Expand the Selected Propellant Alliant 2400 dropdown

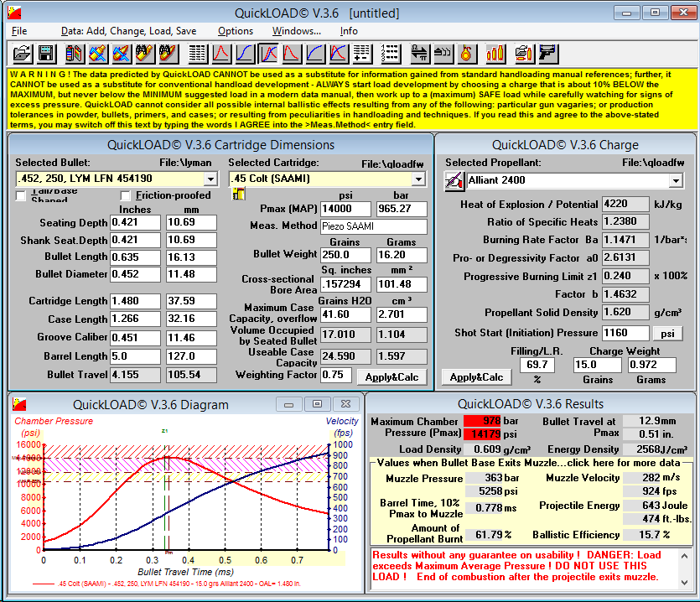pyautogui.click(x=676, y=181)
